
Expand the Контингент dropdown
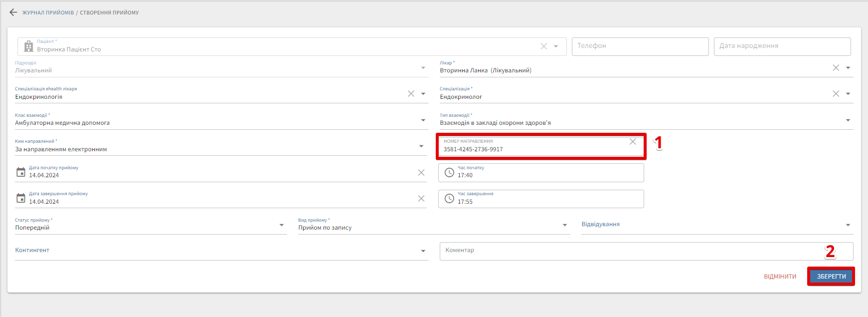pyautogui.click(x=423, y=251)
